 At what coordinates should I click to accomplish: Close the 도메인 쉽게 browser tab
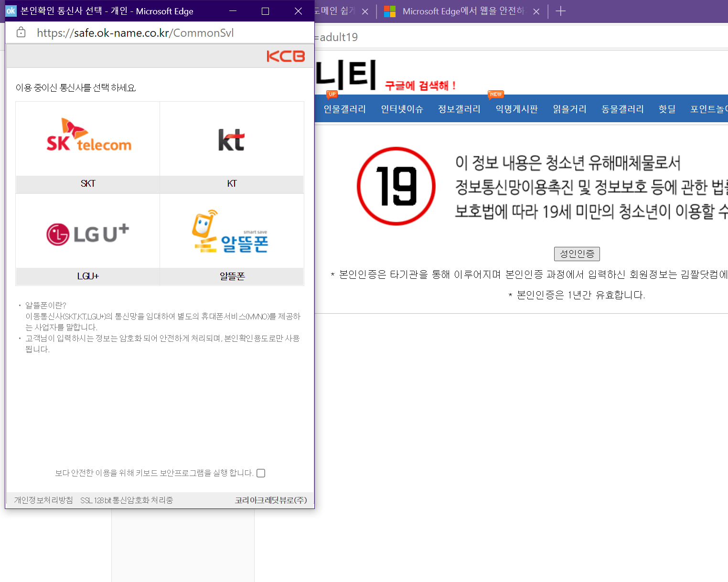pyautogui.click(x=365, y=11)
